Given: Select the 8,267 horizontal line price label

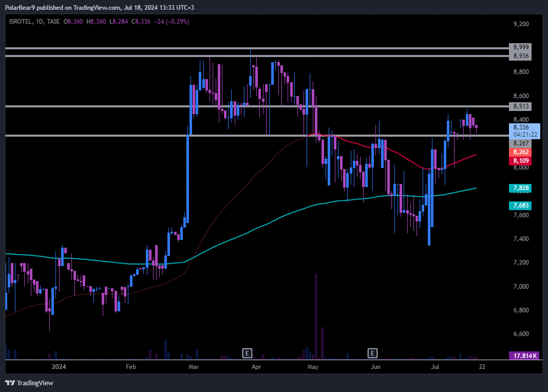Looking at the screenshot, I should [520, 143].
